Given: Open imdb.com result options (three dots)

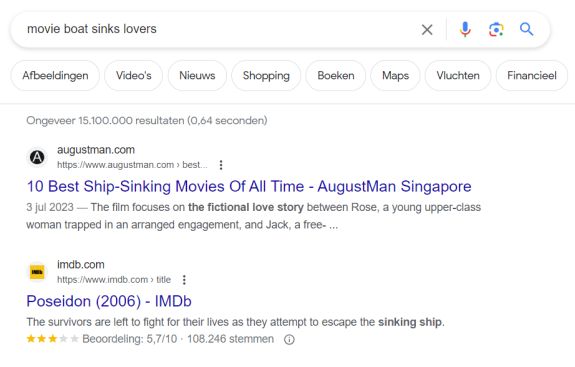Looking at the screenshot, I should coord(184,280).
